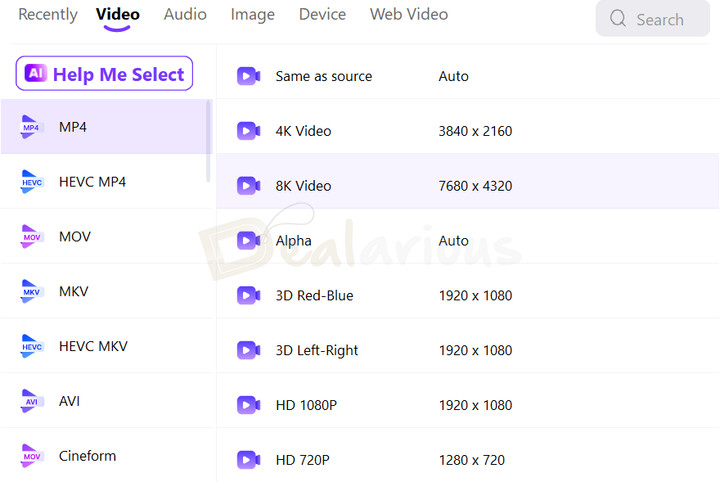Screen dimensions: 720x482
Task: Click the Same as source video icon
Action: pos(248,76)
